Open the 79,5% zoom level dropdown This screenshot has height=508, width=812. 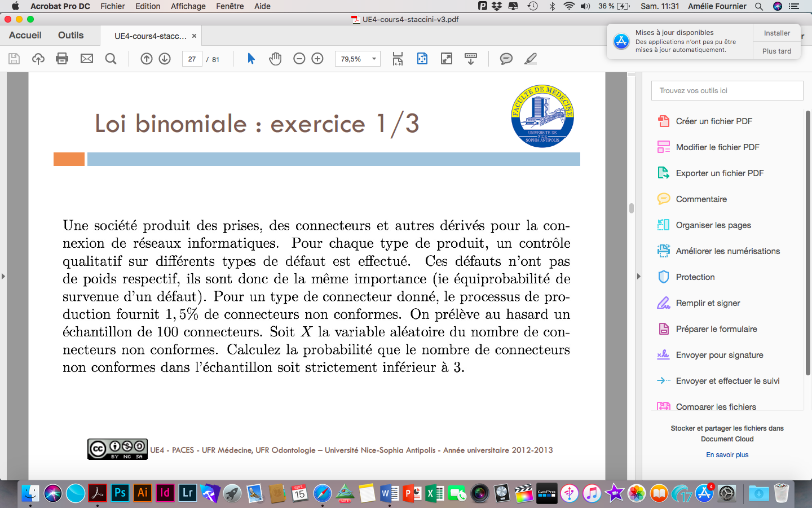(x=373, y=59)
